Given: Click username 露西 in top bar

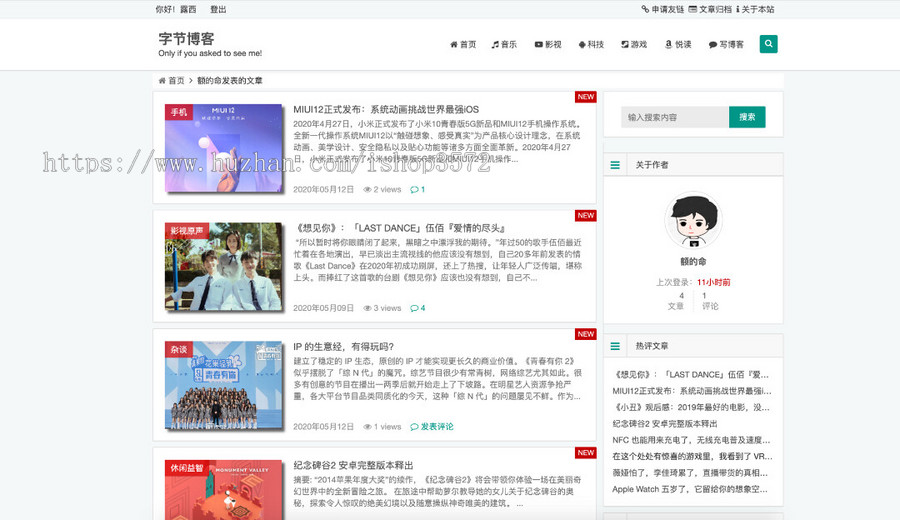Looking at the screenshot, I should tap(188, 9).
